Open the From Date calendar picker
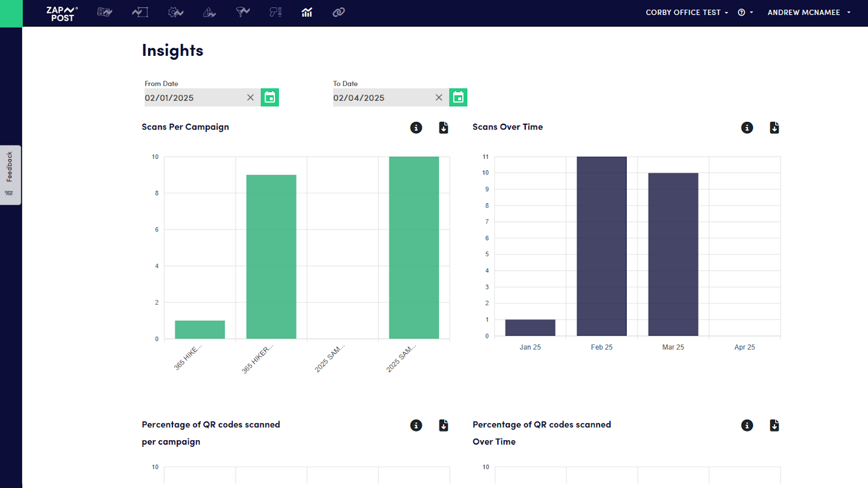 tap(270, 98)
